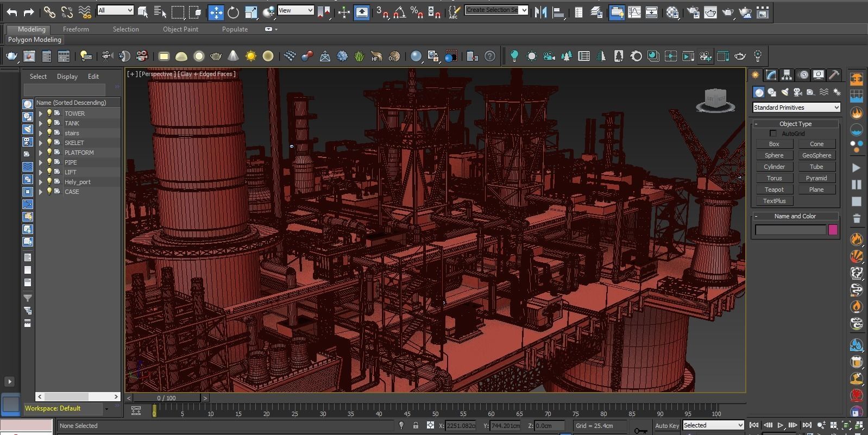The image size is (868, 435).
Task: Open the Hierarchy command panel tab
Action: tap(787, 75)
